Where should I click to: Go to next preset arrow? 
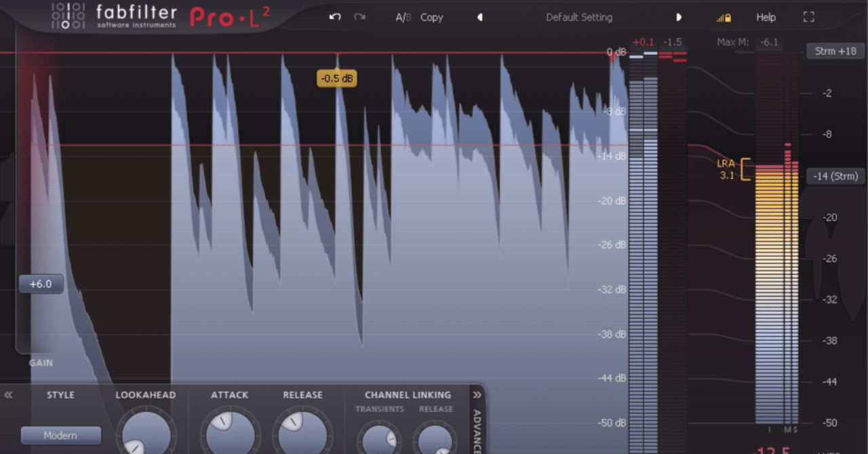click(679, 18)
